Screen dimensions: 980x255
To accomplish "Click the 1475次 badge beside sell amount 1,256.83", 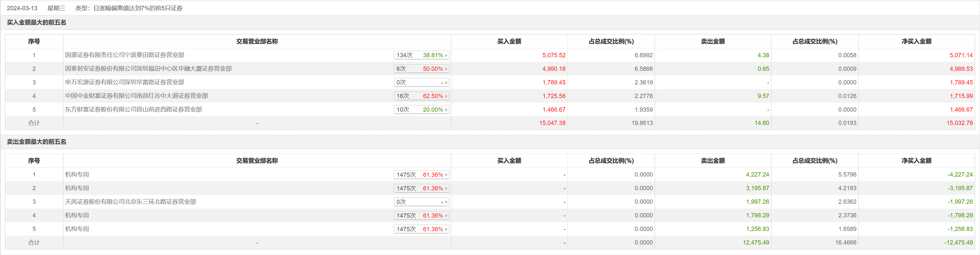I will tap(421, 229).
